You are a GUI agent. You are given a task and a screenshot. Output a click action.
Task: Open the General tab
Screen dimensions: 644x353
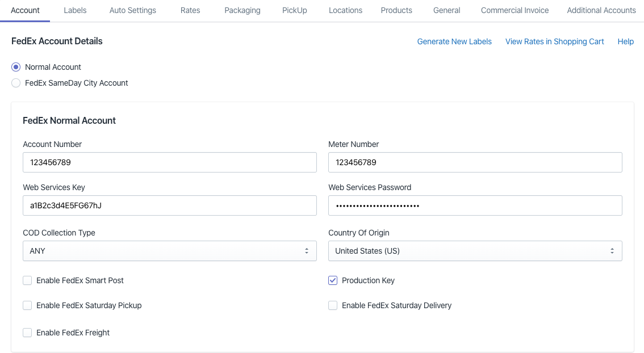point(446,10)
